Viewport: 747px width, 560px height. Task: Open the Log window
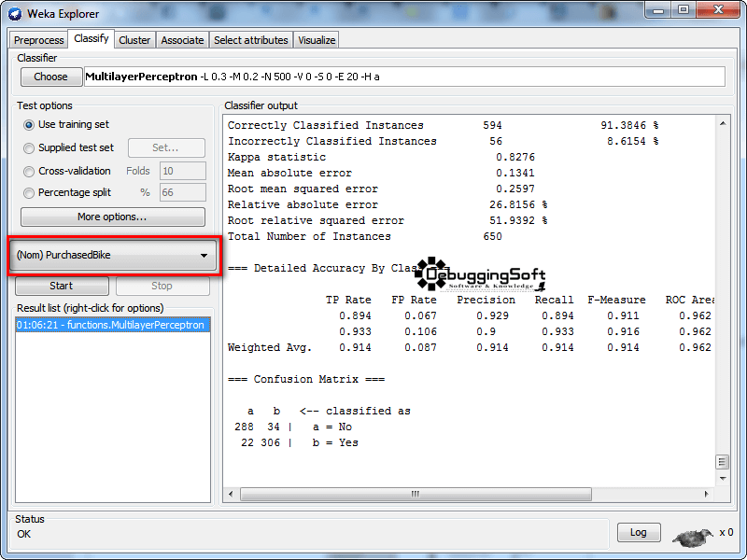coord(639,532)
